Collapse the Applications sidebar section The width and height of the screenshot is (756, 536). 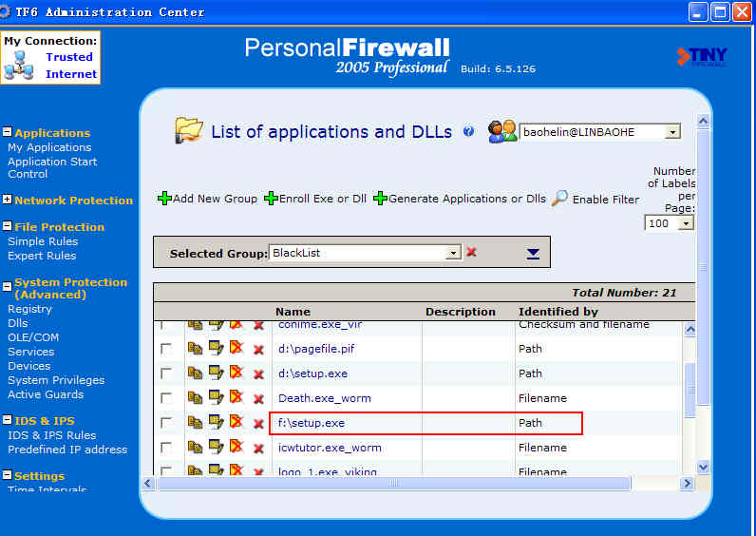pos(8,132)
